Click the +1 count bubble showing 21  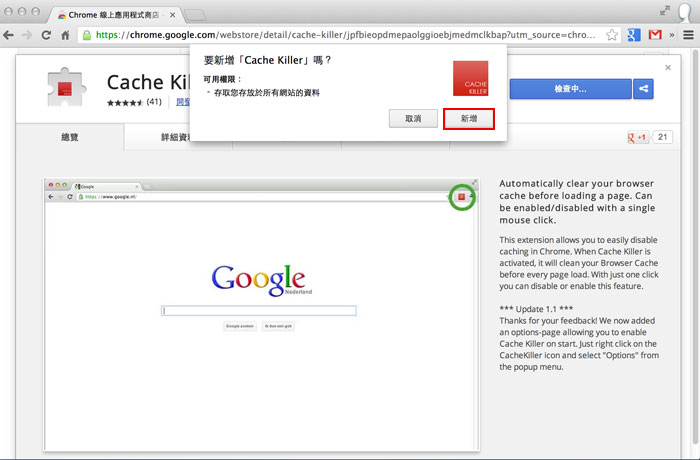[662, 137]
